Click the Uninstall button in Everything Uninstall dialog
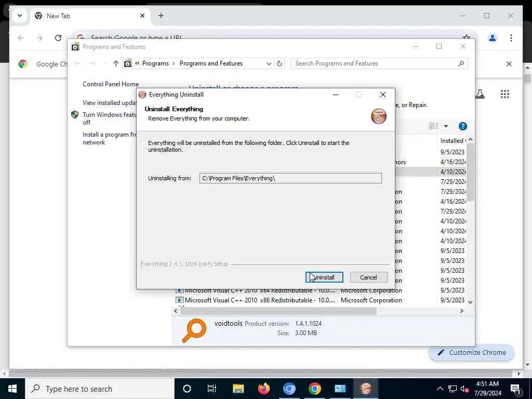This screenshot has width=532, height=399. pyautogui.click(x=324, y=277)
